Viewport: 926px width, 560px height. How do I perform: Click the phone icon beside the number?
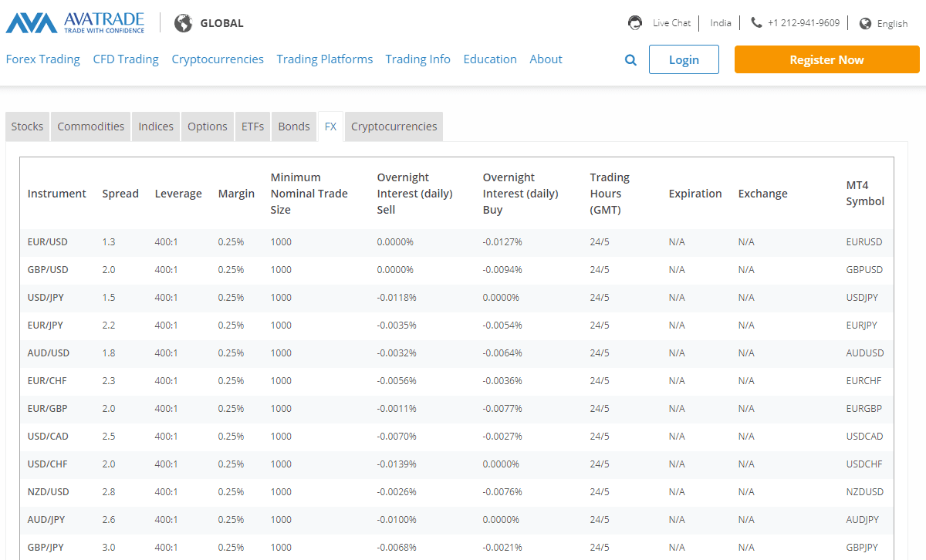756,23
